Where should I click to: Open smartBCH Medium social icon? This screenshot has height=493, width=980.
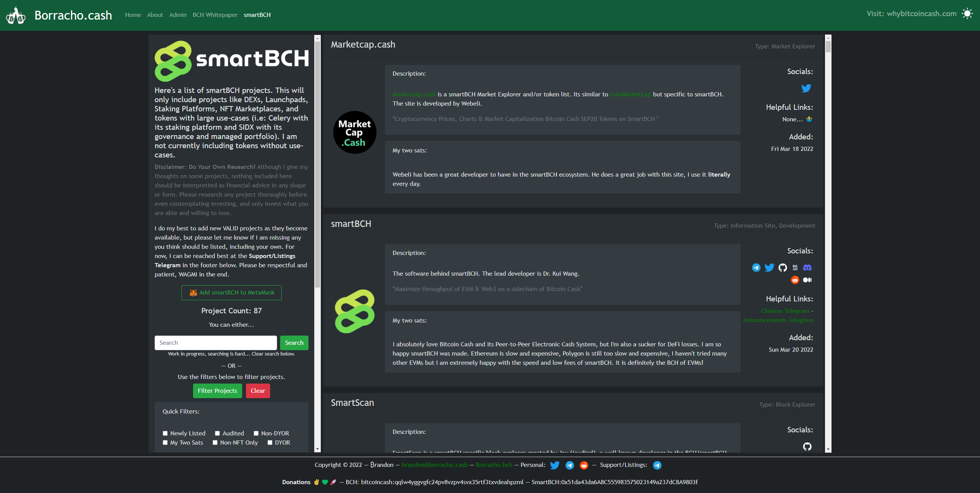click(x=807, y=280)
